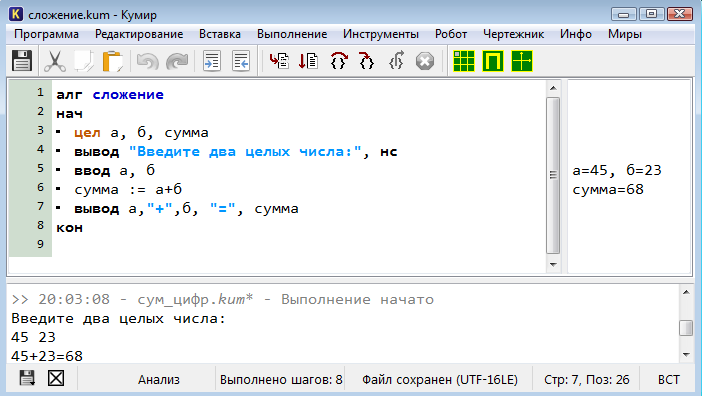Click the run with down arrow icon
Viewport: 702px width, 396px height.
tap(308, 61)
